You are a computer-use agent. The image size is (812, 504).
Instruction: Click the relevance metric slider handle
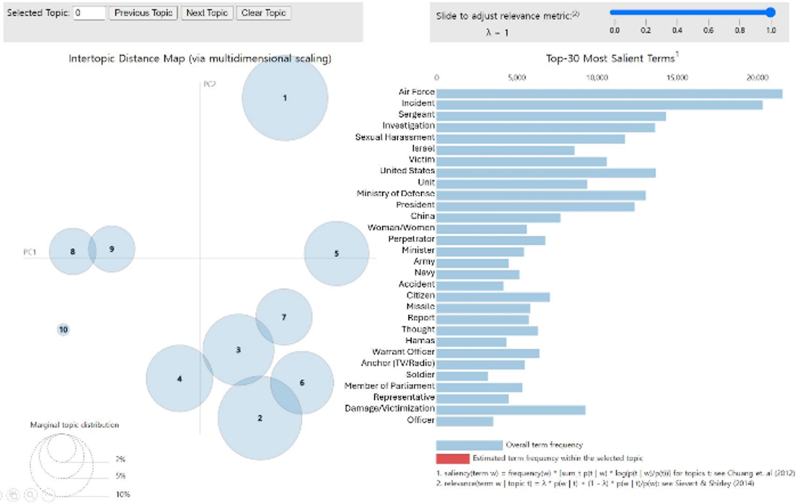[770, 13]
